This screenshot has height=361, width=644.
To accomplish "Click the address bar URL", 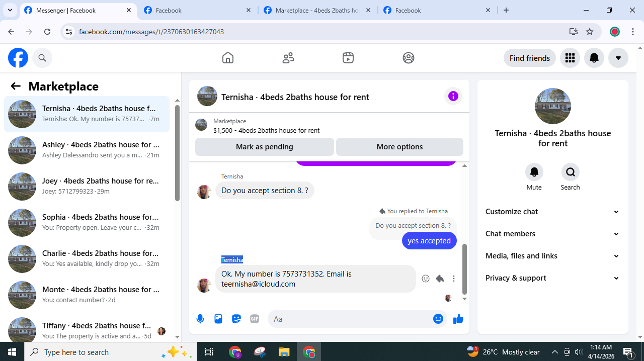I will coord(151,32).
